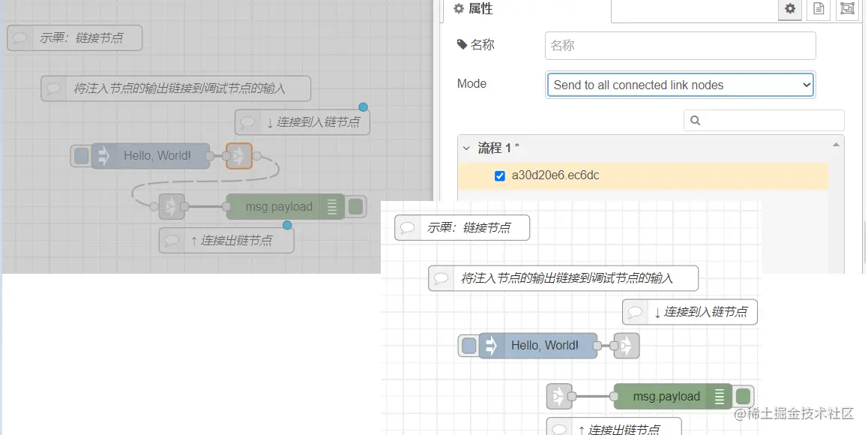The height and width of the screenshot is (435, 868).
Task: Select the link in node in left canvas
Action: point(172,207)
